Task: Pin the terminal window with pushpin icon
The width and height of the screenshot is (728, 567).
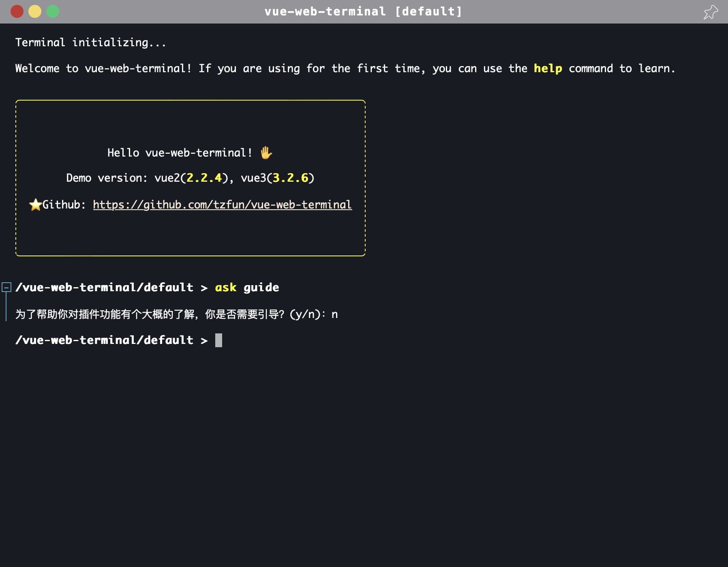Action: click(711, 12)
